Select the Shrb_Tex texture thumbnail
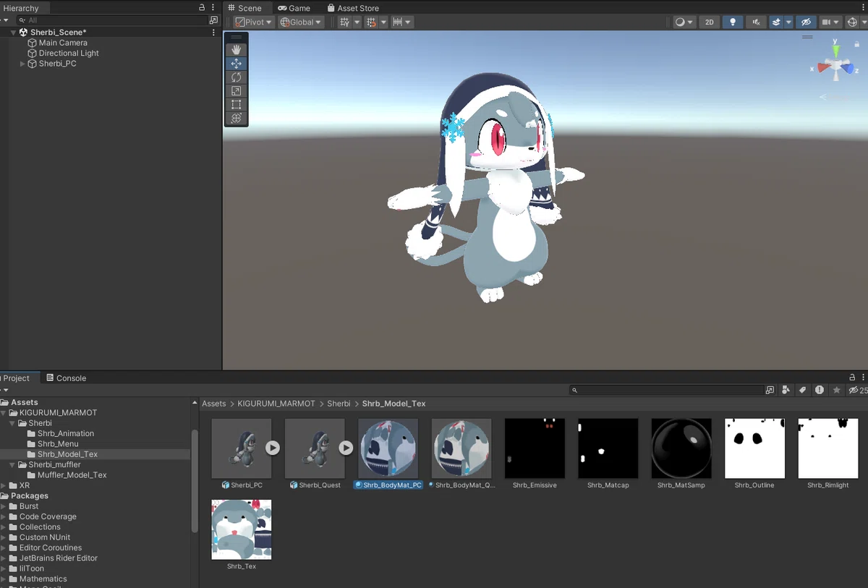Screen dimensions: 868x588 (242, 529)
